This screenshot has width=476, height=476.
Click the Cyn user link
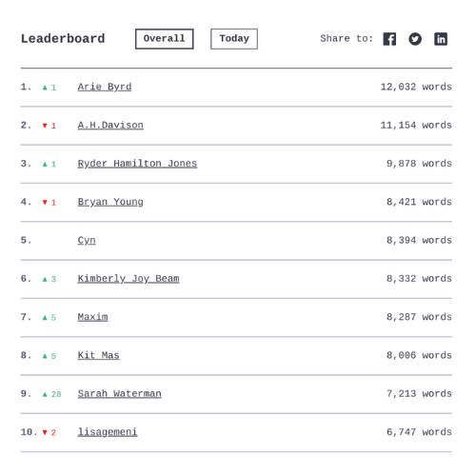point(87,241)
